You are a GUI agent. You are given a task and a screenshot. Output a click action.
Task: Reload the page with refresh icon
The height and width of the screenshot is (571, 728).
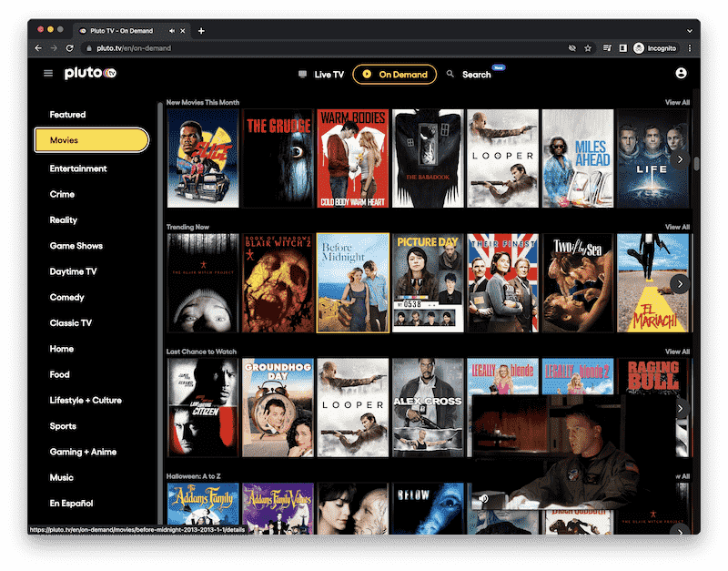(x=70, y=48)
